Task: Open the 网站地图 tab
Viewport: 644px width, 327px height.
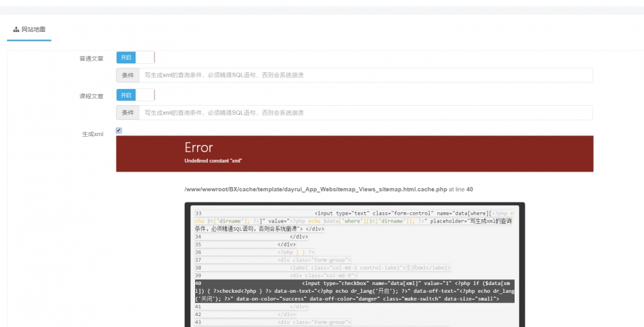Action: coord(29,30)
